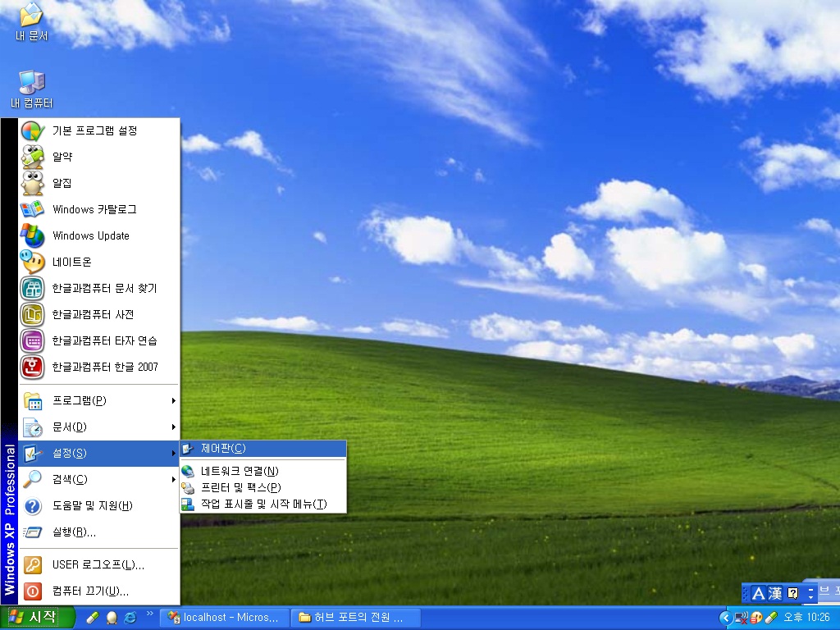Open language bar help question mark

(x=793, y=594)
